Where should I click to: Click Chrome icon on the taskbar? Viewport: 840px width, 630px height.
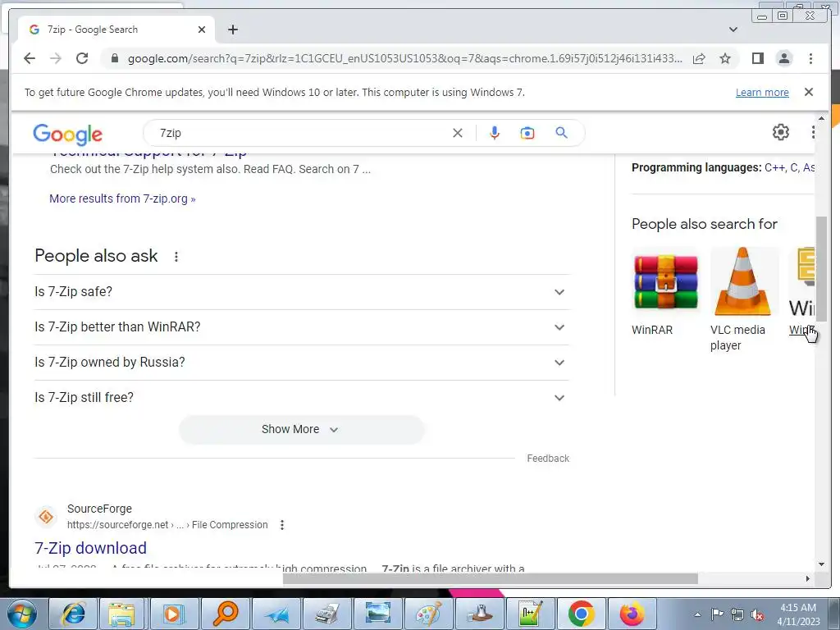click(582, 614)
